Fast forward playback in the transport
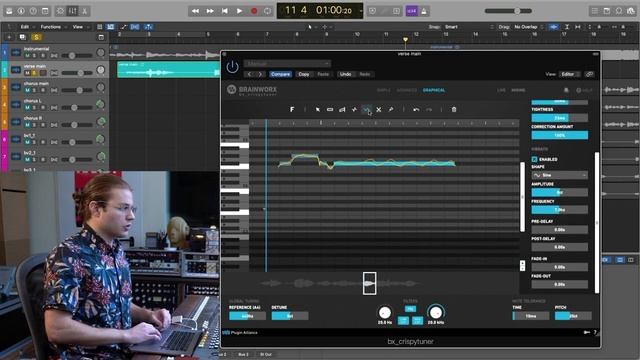This screenshot has height=360, width=640. click(x=210, y=11)
